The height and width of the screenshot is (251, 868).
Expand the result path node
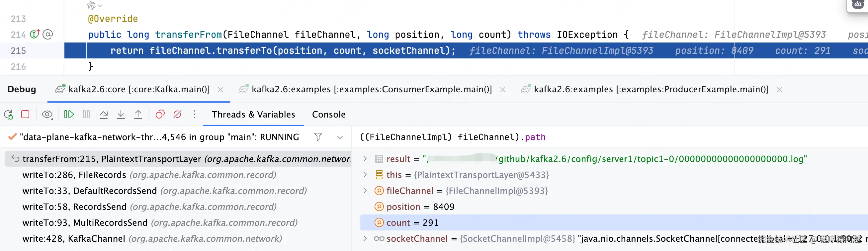click(365, 159)
